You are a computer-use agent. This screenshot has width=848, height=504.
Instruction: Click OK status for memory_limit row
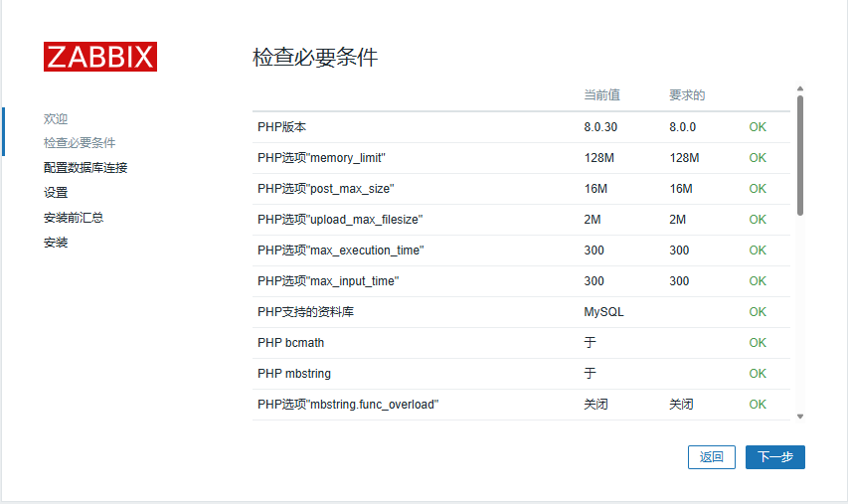coord(758,158)
